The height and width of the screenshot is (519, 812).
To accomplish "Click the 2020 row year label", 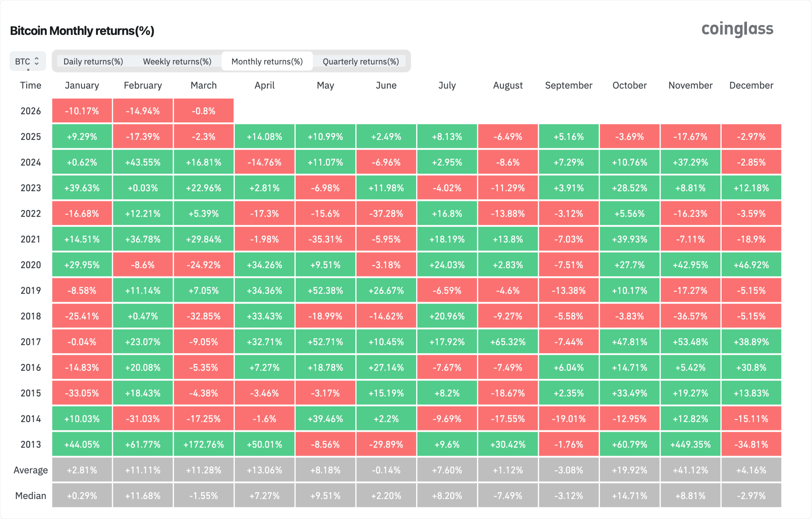I will [31, 265].
